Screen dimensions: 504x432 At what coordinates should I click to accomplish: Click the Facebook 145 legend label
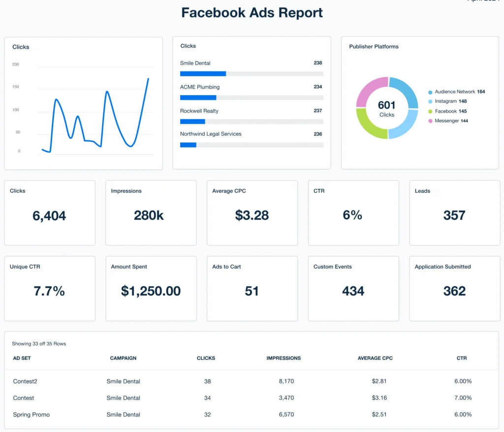tap(451, 111)
